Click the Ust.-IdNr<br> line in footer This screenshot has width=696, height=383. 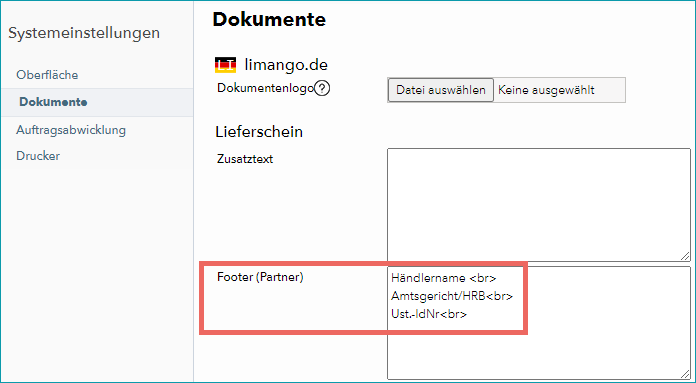[x=429, y=314]
